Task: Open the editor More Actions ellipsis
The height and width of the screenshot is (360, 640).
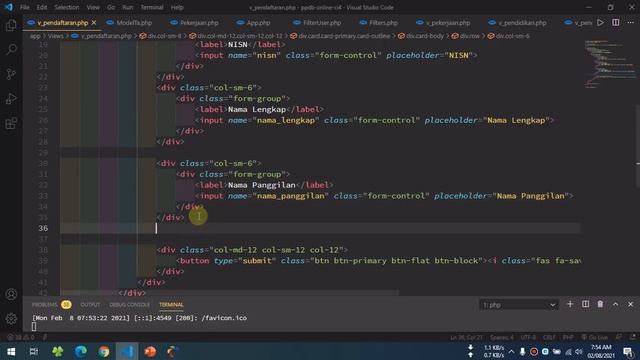Action: pyautogui.click(x=631, y=23)
